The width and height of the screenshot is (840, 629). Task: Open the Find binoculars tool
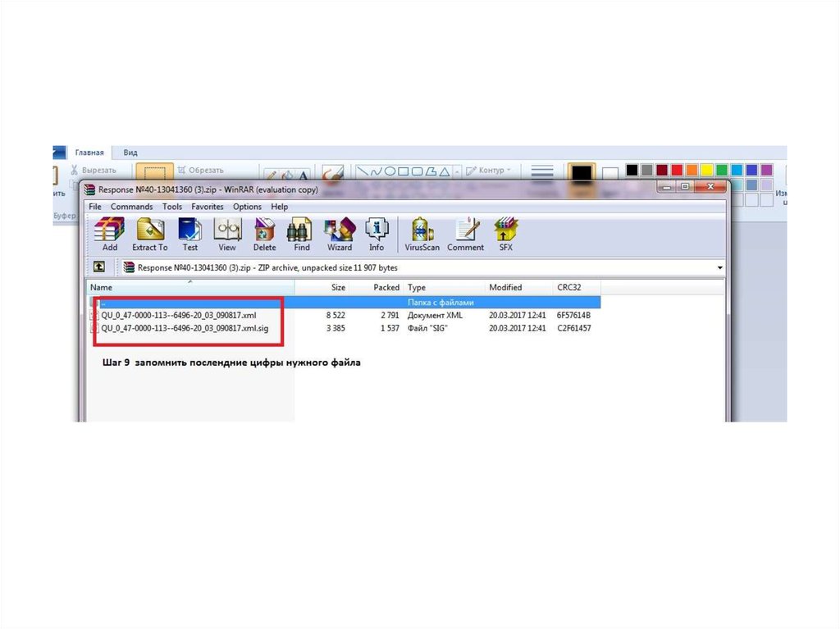pyautogui.click(x=301, y=234)
